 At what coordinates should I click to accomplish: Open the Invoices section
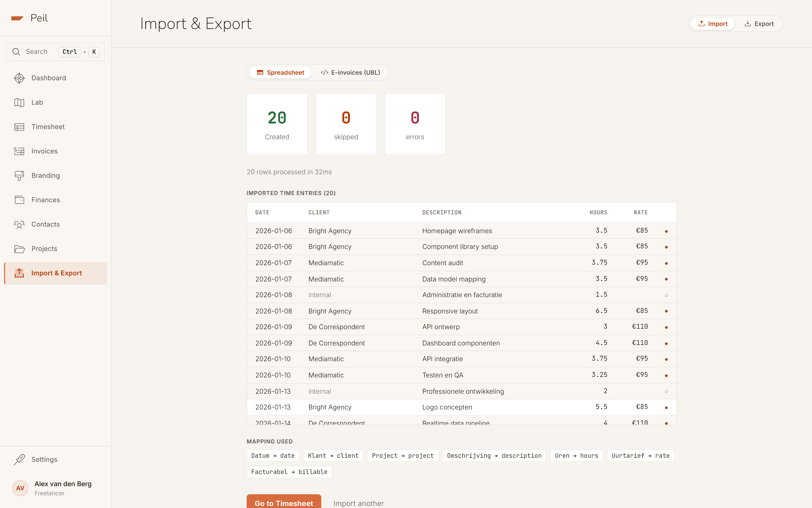(x=55, y=151)
